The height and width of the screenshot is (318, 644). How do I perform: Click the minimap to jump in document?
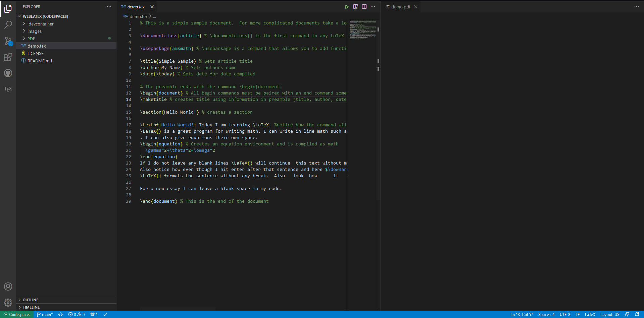point(362,30)
